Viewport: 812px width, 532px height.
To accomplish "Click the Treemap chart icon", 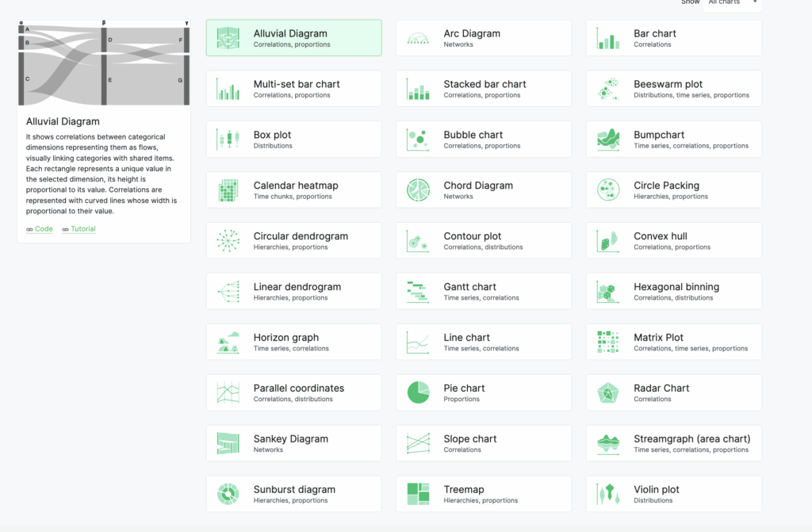I will [x=418, y=494].
